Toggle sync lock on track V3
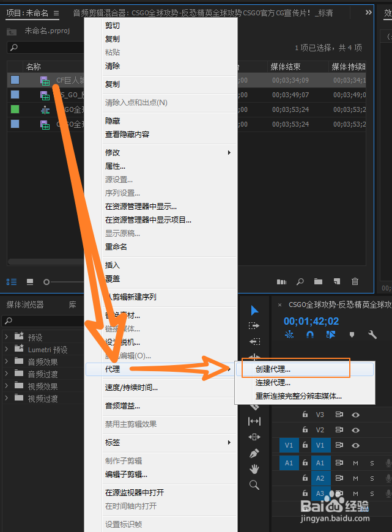This screenshot has height=532, width=392. (339, 414)
